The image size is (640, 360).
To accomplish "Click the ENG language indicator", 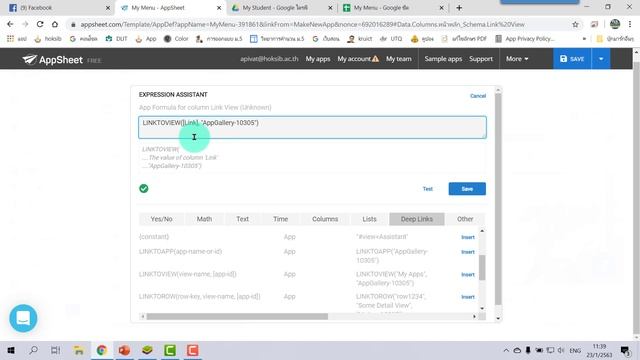I will (x=575, y=351).
